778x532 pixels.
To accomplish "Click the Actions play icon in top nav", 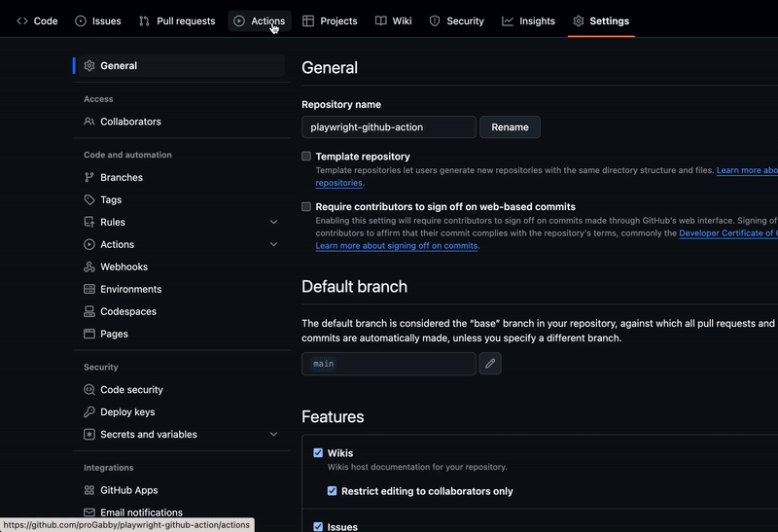I will point(239,20).
